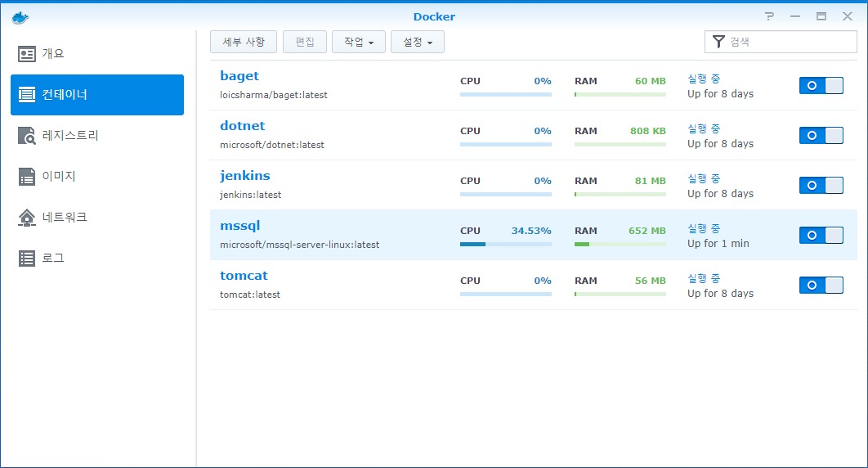Stop mssql container with its switch

pos(821,235)
